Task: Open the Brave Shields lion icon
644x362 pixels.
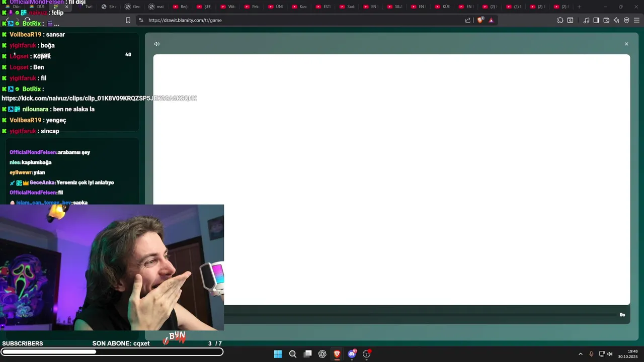Action: point(480,20)
